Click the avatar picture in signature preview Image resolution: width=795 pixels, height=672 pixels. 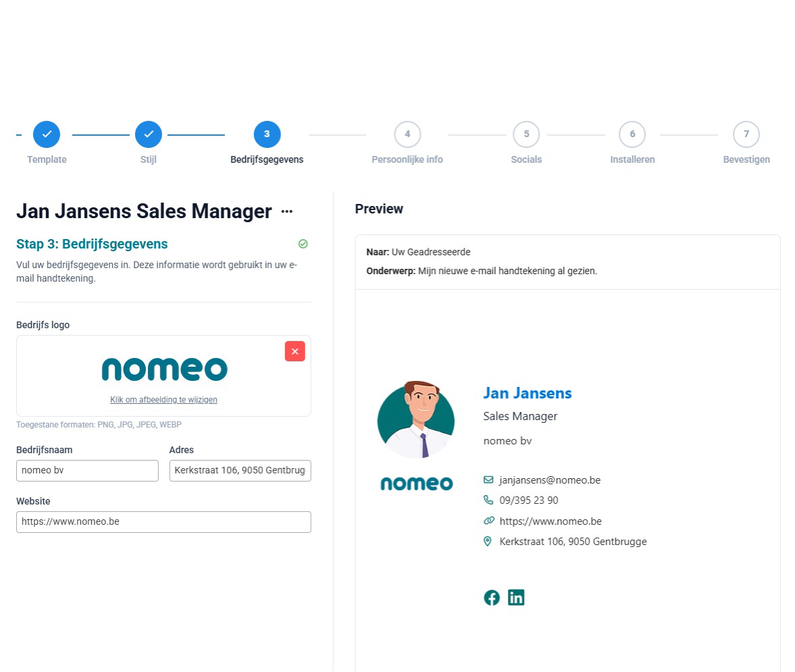click(x=416, y=419)
